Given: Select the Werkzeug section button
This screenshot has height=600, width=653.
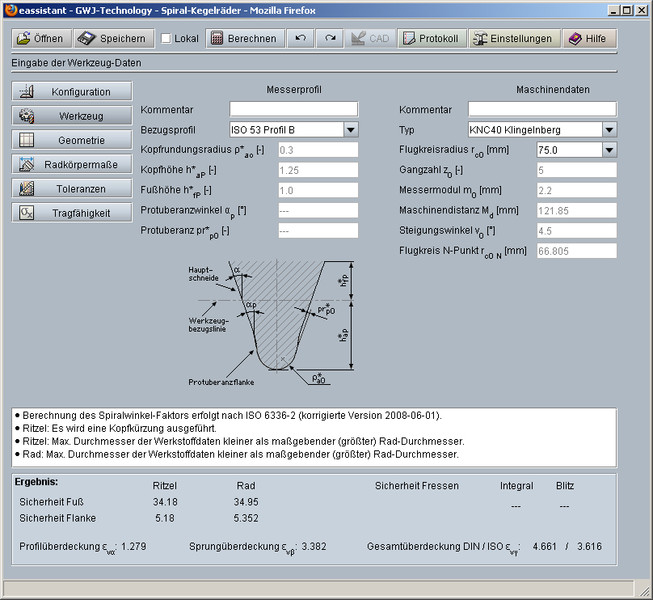Looking at the screenshot, I should [x=73, y=116].
